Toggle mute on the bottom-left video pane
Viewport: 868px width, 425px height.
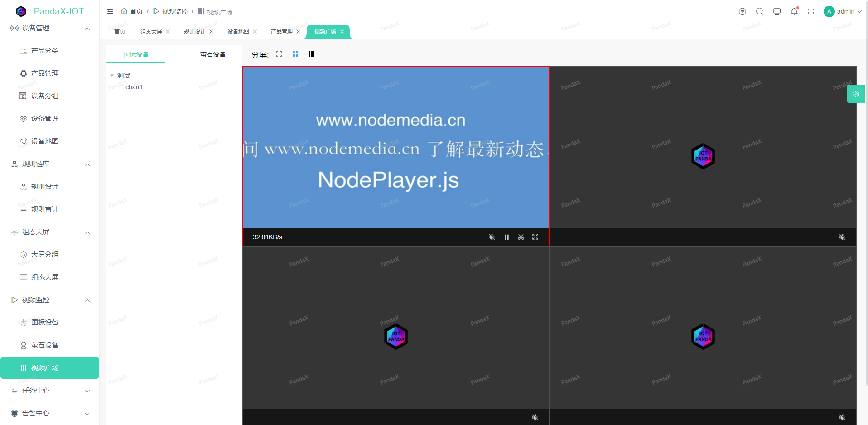pos(535,417)
